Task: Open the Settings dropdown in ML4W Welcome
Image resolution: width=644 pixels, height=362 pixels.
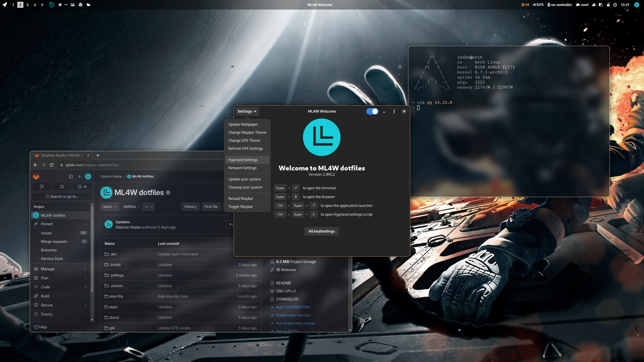Action: [247, 111]
